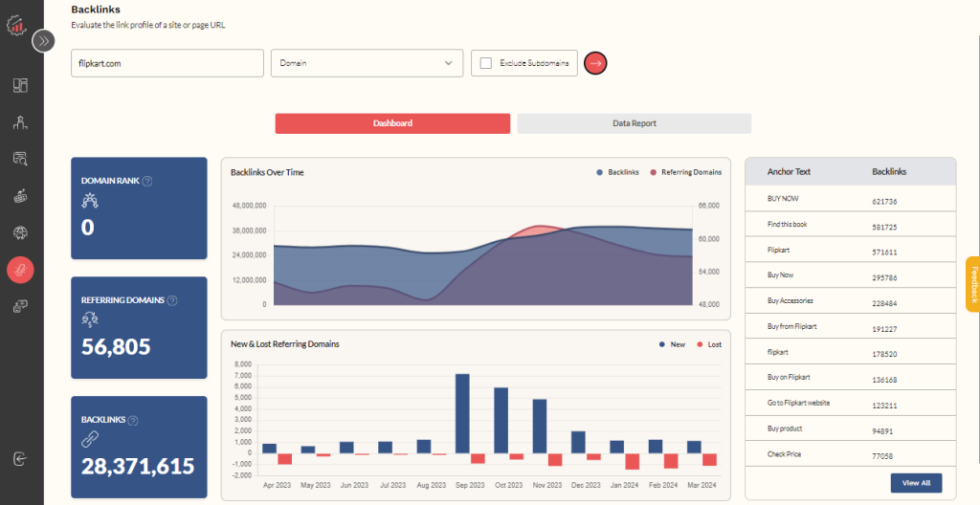
Task: Click the Sep 2023 new domains bar
Action: [x=462, y=414]
